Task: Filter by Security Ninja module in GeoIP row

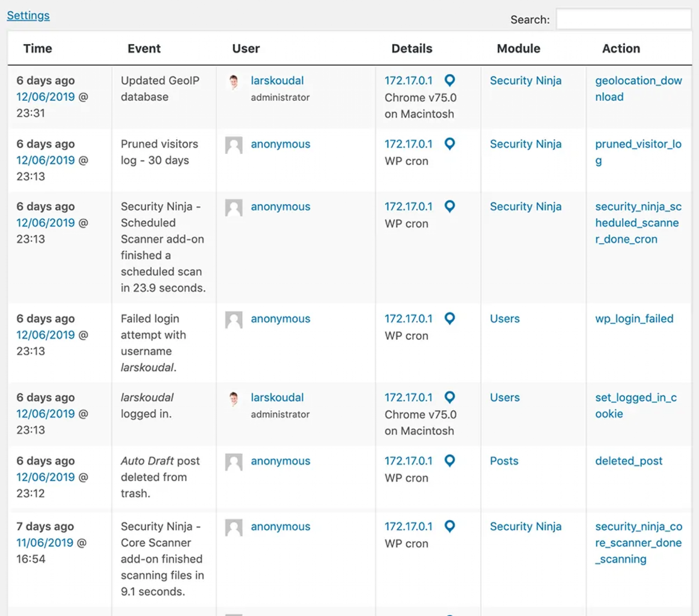Action: pos(526,81)
